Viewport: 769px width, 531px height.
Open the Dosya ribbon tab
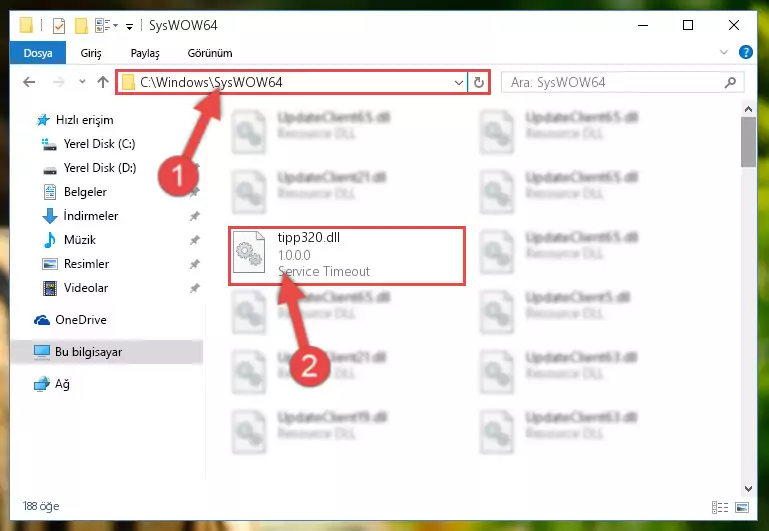(x=38, y=53)
